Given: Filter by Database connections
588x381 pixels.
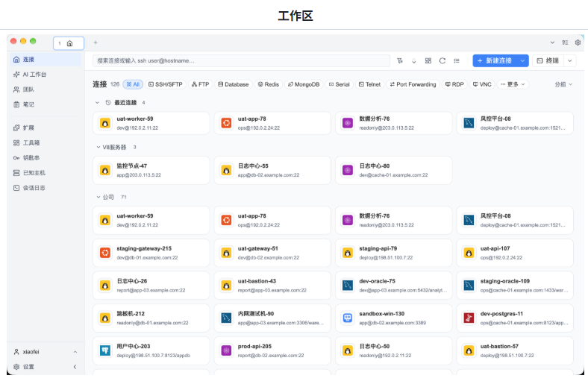Looking at the screenshot, I should coord(234,84).
